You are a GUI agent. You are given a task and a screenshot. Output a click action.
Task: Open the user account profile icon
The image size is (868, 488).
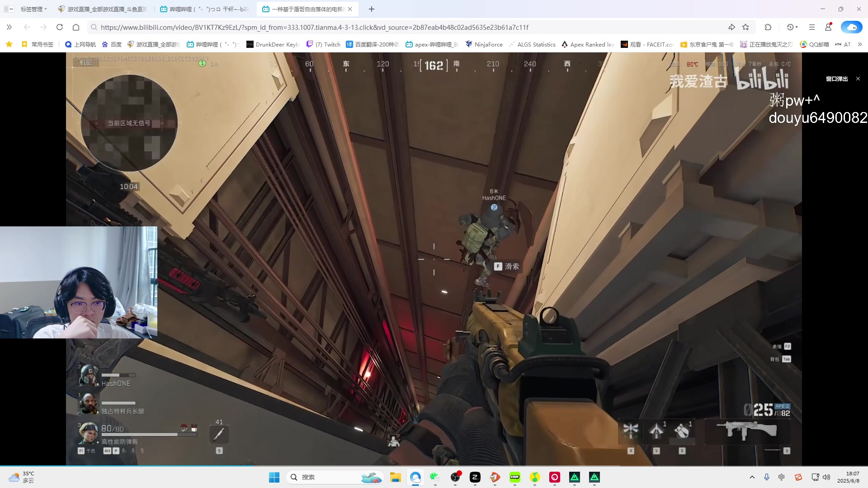(x=828, y=27)
